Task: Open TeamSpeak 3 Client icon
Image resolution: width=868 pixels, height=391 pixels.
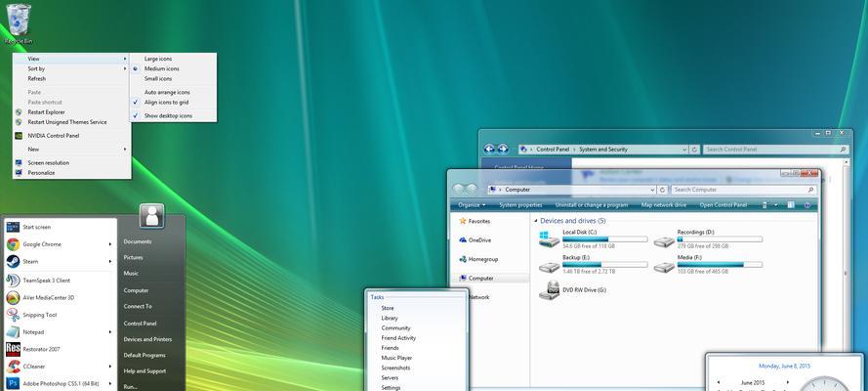Action: click(x=13, y=281)
